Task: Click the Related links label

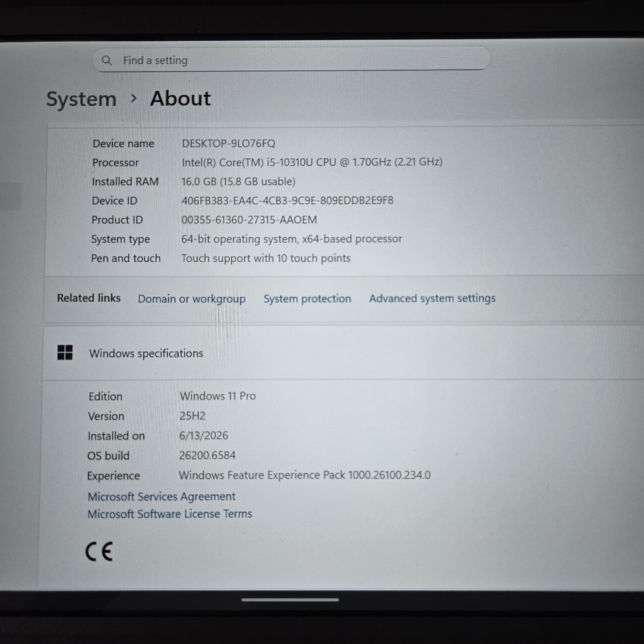Action: [x=89, y=298]
